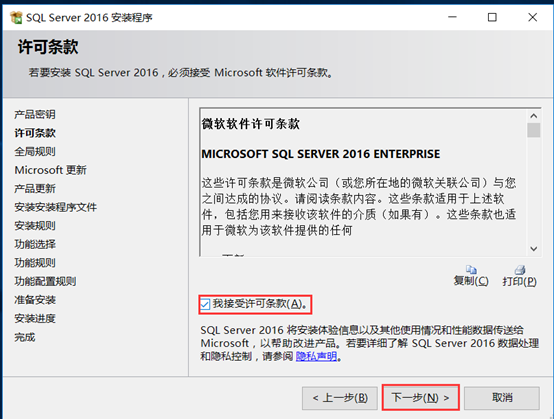The image size is (554, 419).
Task: Click 准备安装 step in sidebar
Action: pos(35,300)
